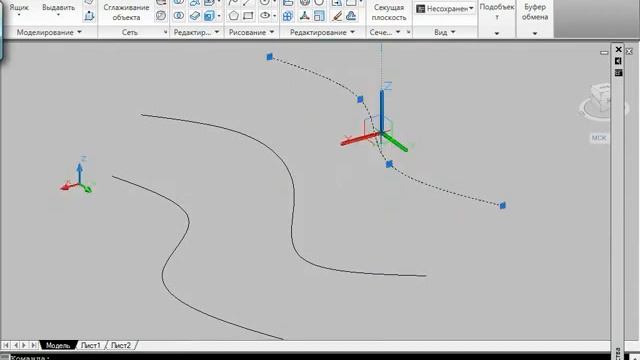Select the ellipse drawing tool
This screenshot has height=360, width=640.
tap(265, 16)
